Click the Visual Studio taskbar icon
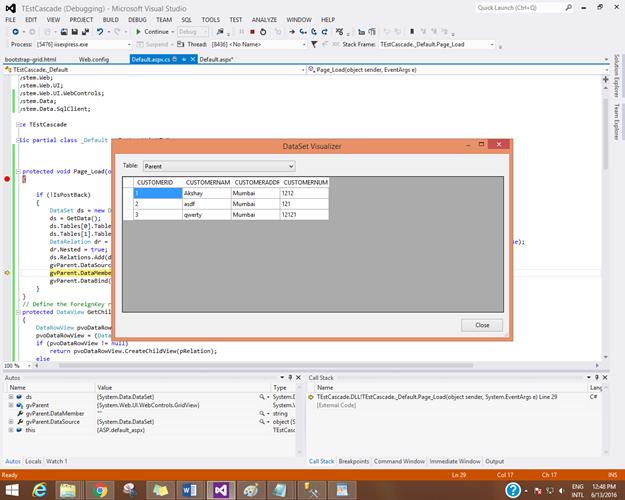This screenshot has height=500, width=625. click(x=220, y=489)
